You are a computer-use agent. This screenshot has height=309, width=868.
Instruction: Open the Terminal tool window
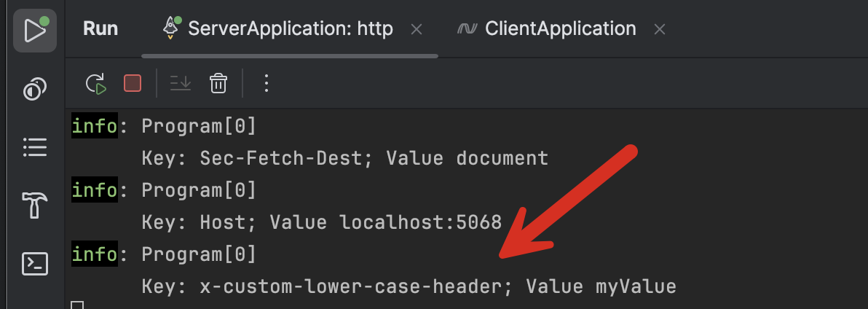tap(34, 264)
